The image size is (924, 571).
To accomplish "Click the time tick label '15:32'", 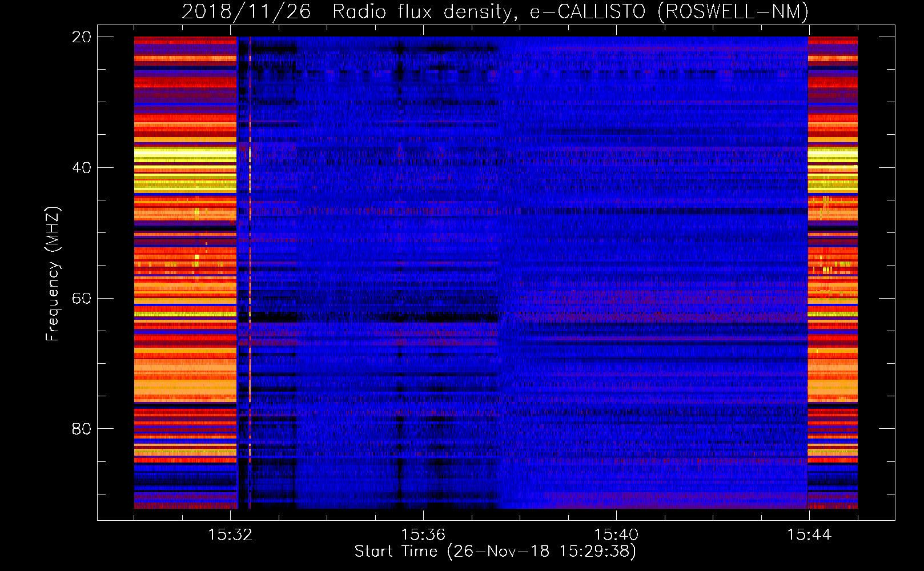I will tap(230, 535).
